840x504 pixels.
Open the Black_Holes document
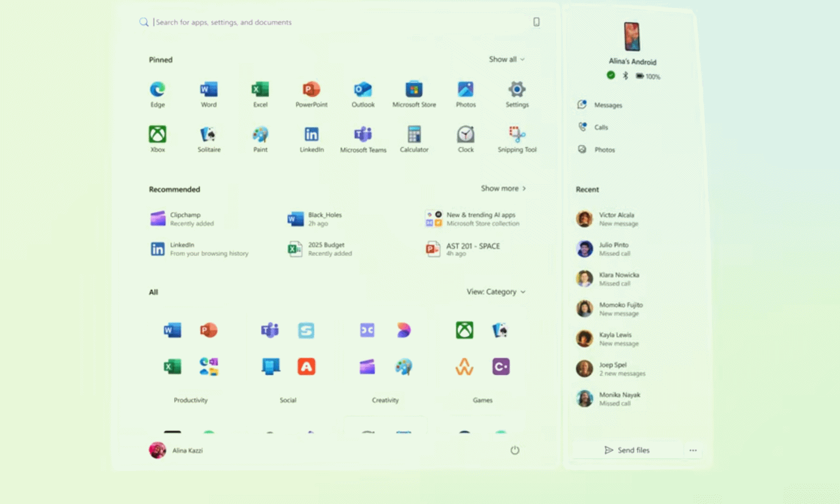tap(315, 219)
